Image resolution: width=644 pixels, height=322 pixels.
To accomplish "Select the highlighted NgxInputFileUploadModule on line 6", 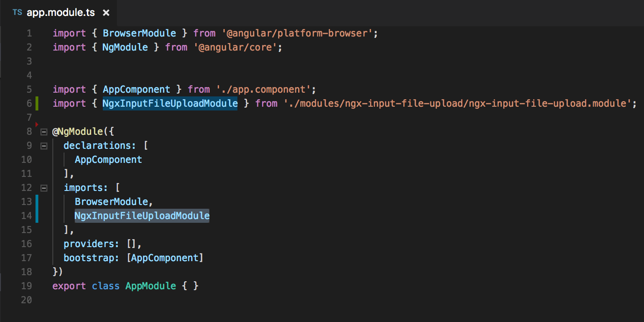I will pos(170,103).
